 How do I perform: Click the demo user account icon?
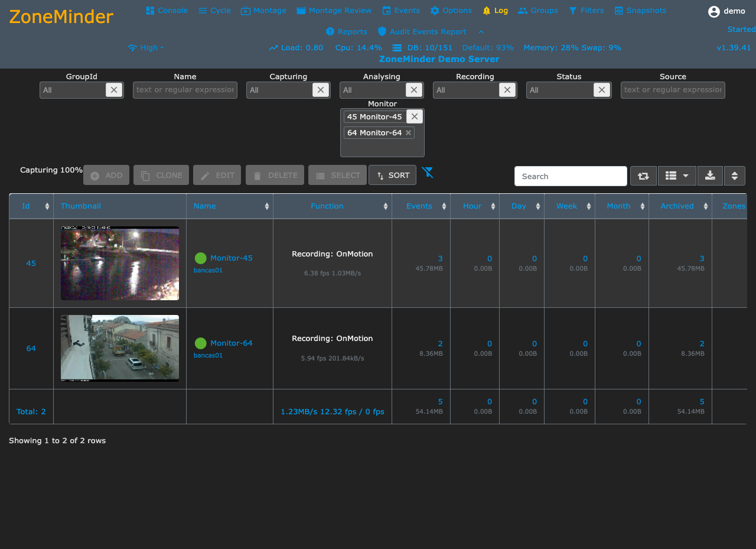click(x=714, y=11)
